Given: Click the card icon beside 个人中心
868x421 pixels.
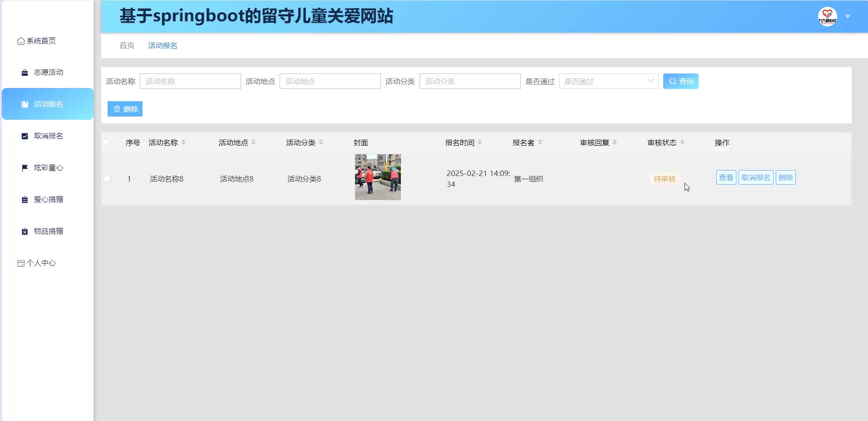Looking at the screenshot, I should 21,263.
